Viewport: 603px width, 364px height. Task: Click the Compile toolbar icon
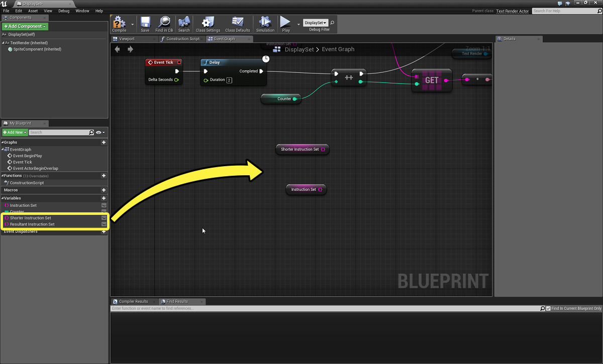(x=119, y=23)
